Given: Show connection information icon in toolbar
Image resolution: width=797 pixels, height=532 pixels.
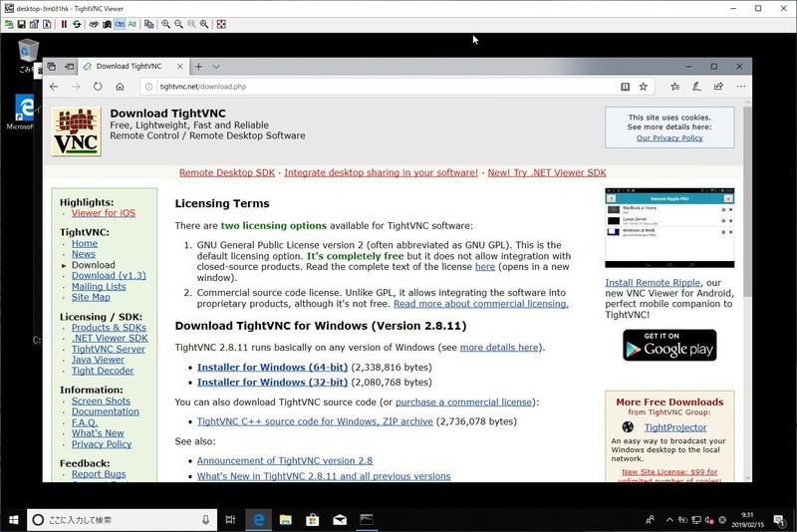Looking at the screenshot, I should (x=47, y=24).
